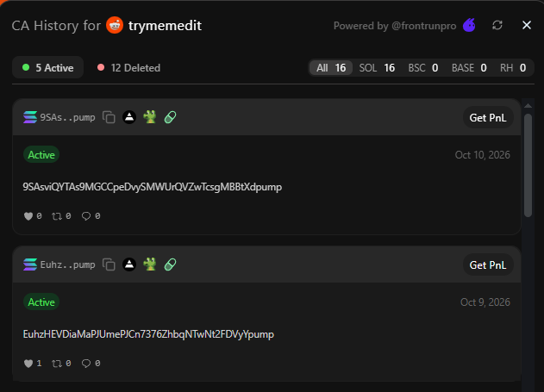Viewport: 544px width, 392px height.
Task: Get PnL for Euhz..pump
Action: click(488, 264)
